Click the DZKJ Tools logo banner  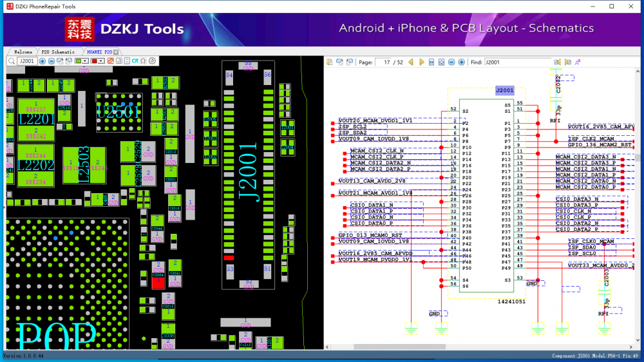[x=124, y=29]
